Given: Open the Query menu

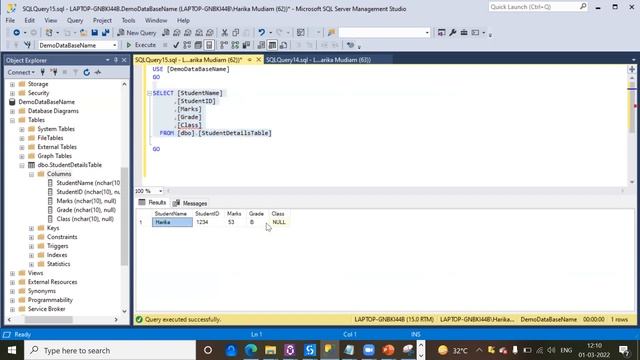Looking at the screenshot, I should coord(75,20).
